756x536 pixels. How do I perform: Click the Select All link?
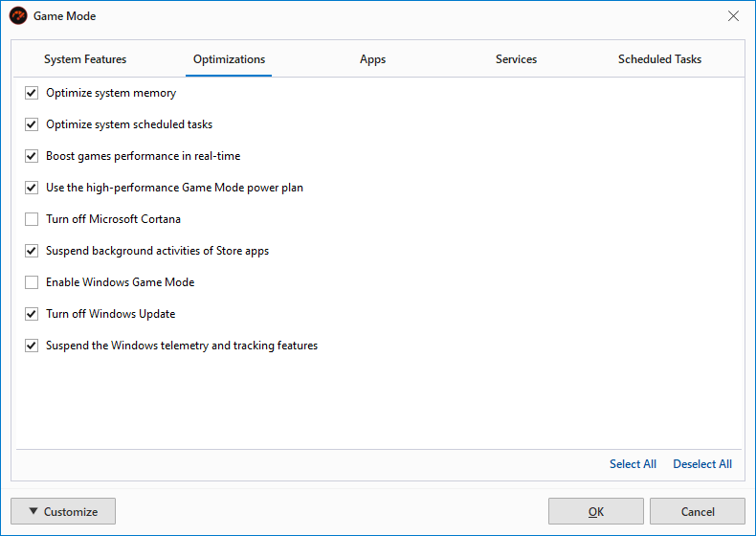[633, 464]
